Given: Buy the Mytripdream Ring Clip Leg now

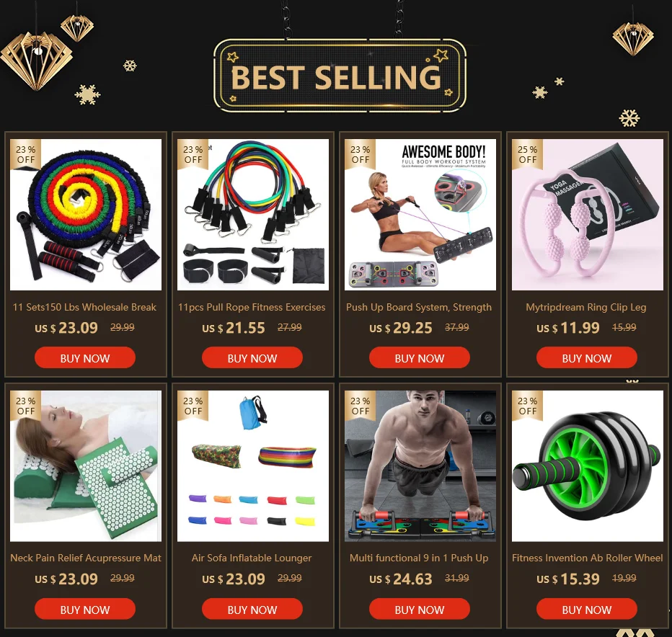Looking at the screenshot, I should pyautogui.click(x=587, y=357).
